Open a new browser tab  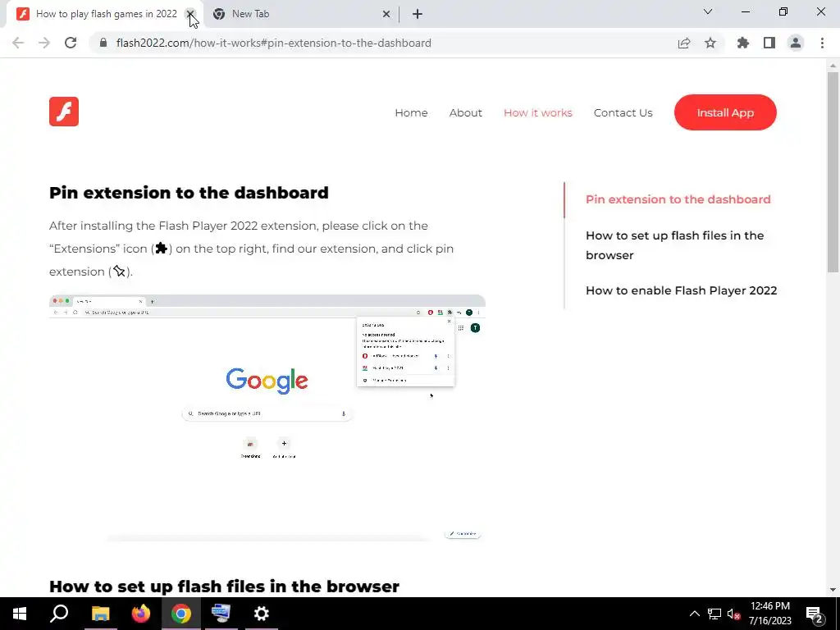click(418, 14)
